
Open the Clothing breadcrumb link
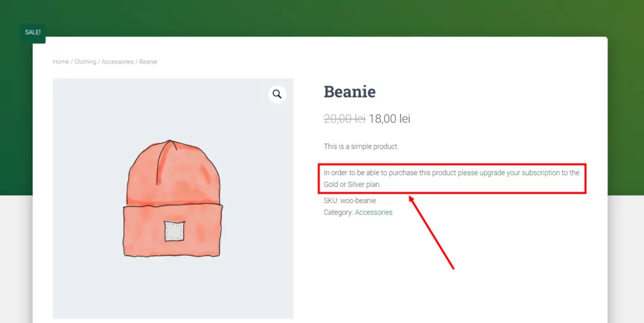click(85, 62)
